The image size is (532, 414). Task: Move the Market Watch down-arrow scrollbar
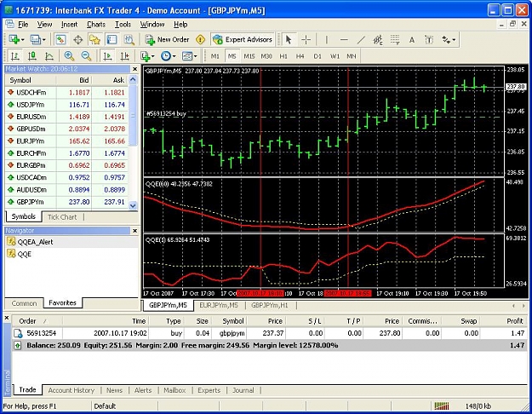click(133, 205)
